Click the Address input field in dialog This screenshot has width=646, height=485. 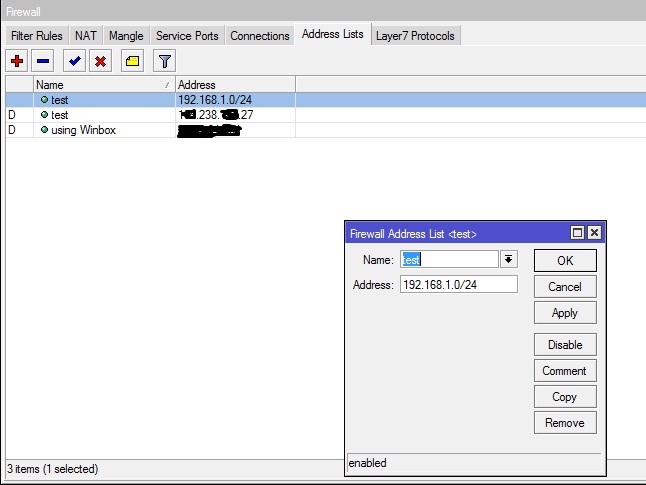pos(459,284)
